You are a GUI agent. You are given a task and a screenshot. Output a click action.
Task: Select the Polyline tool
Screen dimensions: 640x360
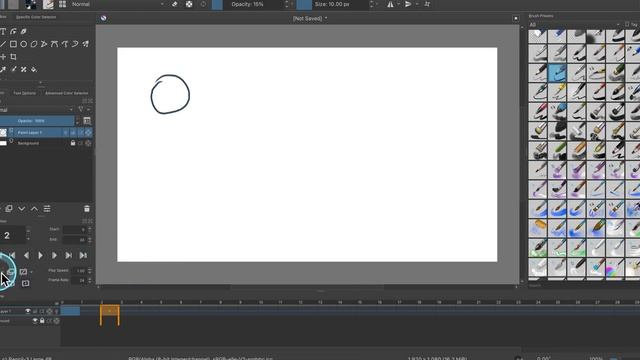click(x=44, y=44)
